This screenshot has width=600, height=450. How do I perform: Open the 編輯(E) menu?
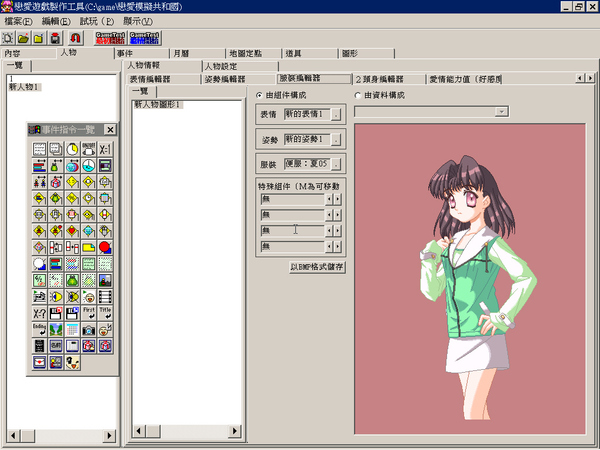pyautogui.click(x=56, y=21)
